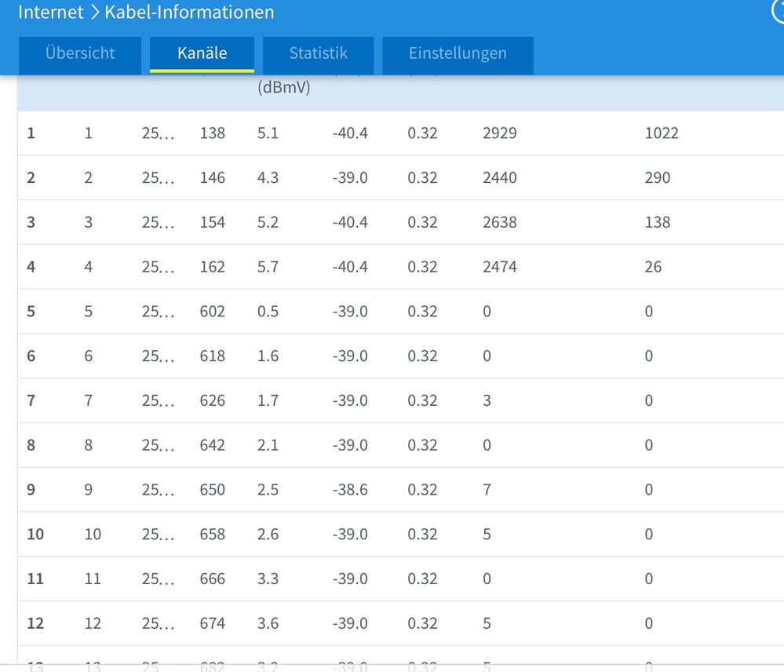This screenshot has width=784, height=672.
Task: Click power level 2.5 in row 9
Action: pyautogui.click(x=268, y=489)
